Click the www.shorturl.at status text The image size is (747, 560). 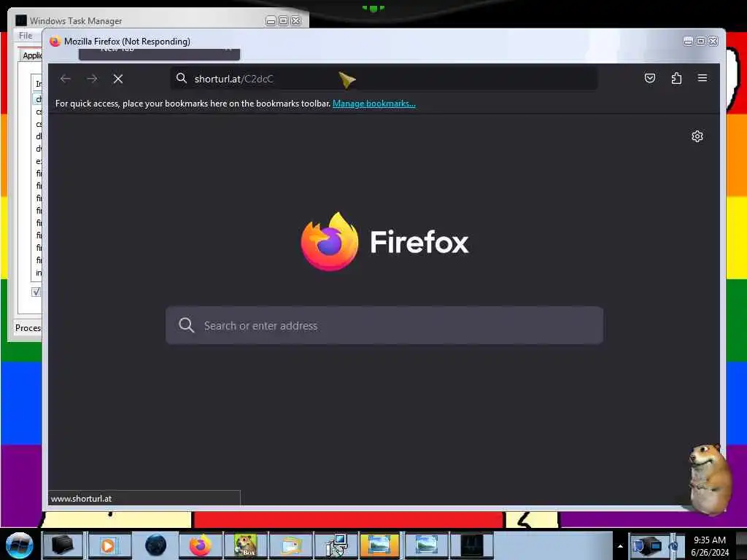(82, 499)
